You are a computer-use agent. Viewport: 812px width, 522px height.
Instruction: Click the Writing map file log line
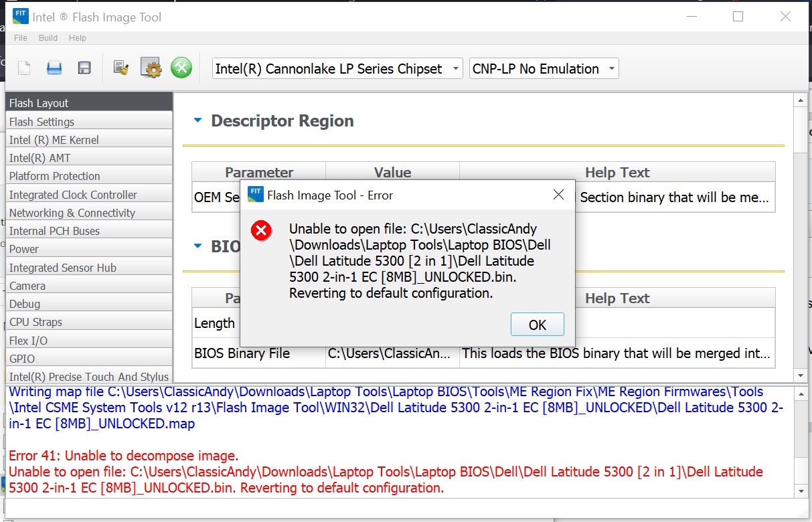point(396,408)
